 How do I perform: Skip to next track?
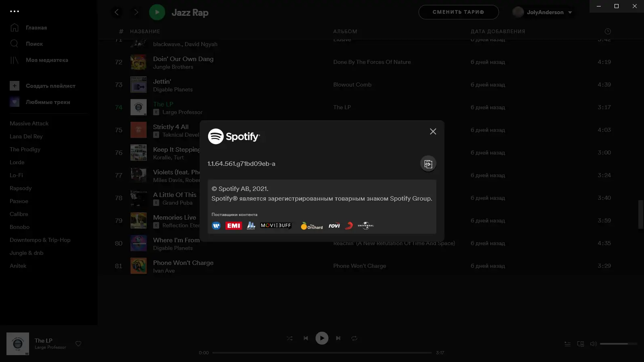[338, 338]
